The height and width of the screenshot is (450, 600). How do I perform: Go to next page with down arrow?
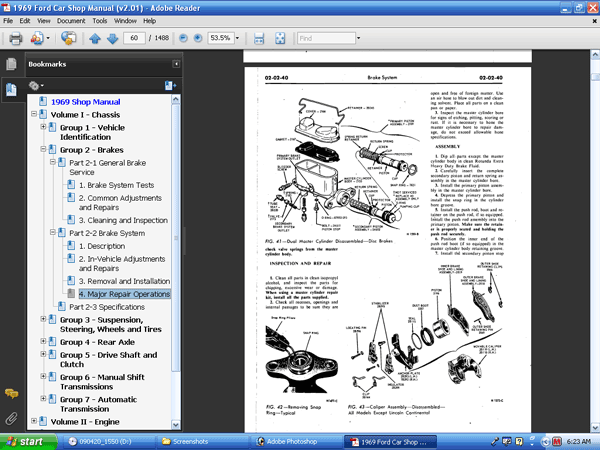pyautogui.click(x=112, y=38)
